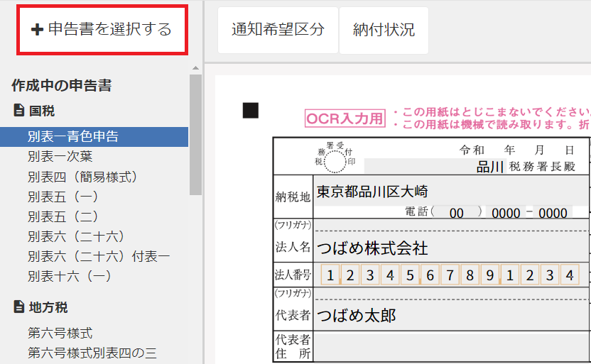Viewport: 591px width, 364px height.
Task: Click the 代表者住所 field
Action: (451, 347)
